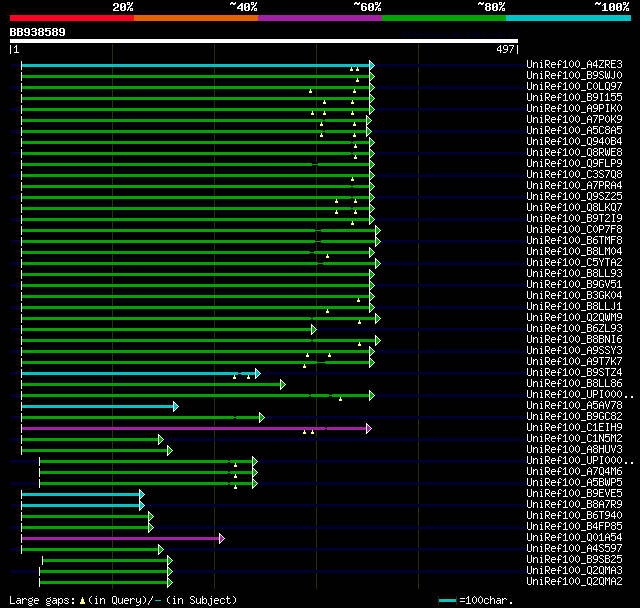Select the UniRef100_Q9SZ25 label
The width and height of the screenshot is (640, 608).
pos(574,197)
